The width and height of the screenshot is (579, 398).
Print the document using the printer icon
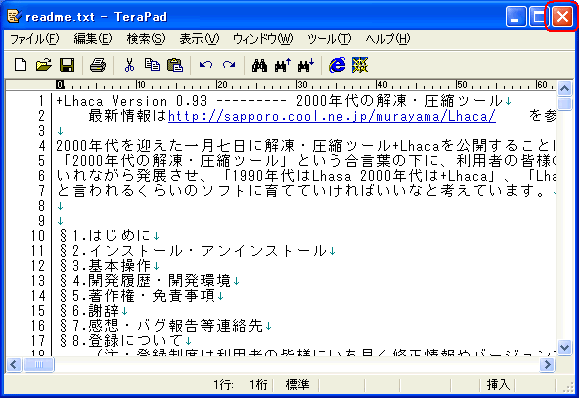point(98,65)
